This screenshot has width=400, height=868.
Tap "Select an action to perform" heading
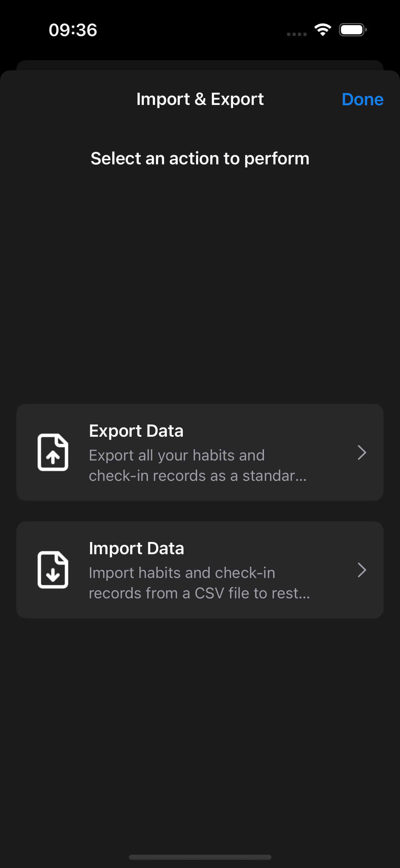pyautogui.click(x=200, y=159)
